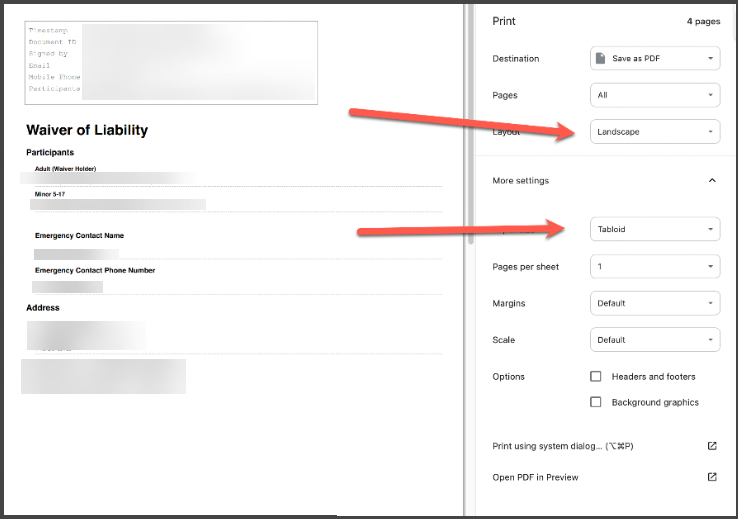Enable the Background graphics checkbox
This screenshot has height=519, width=738.
pos(596,402)
